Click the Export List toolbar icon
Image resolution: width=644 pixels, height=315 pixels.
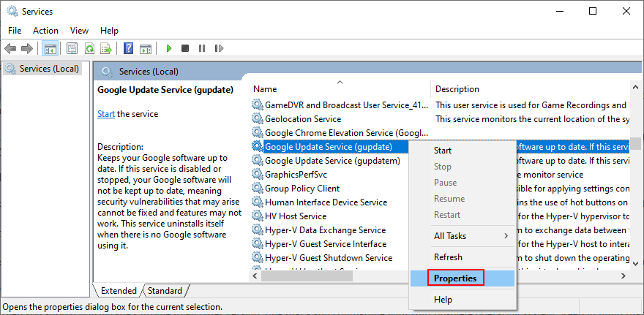coord(107,48)
